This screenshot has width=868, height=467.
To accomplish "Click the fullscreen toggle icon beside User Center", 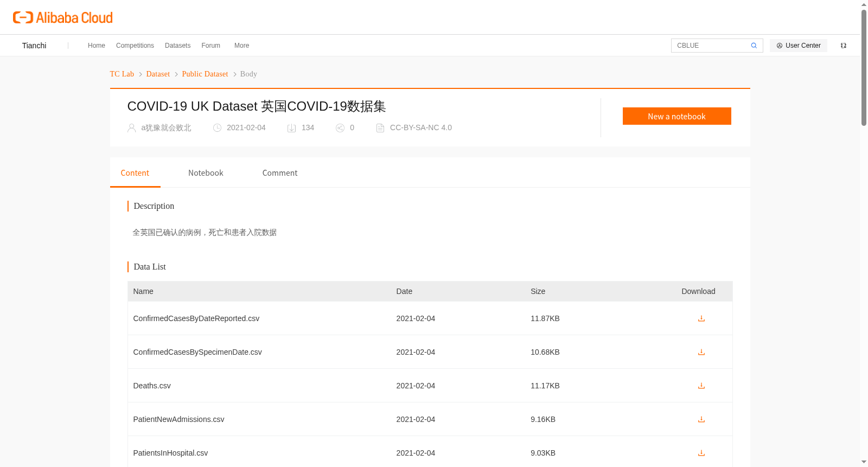I will pos(844,46).
